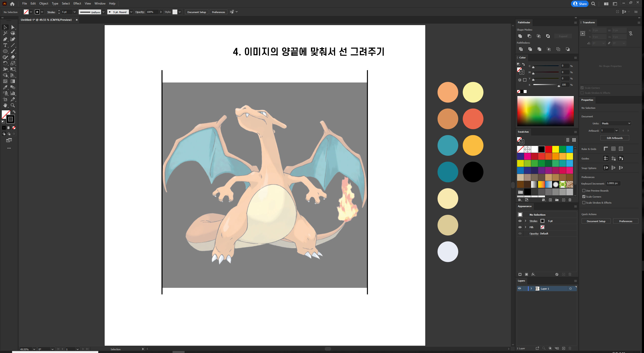Image resolution: width=644 pixels, height=353 pixels.
Task: Select the Selection tool arrow
Action: coord(5,27)
